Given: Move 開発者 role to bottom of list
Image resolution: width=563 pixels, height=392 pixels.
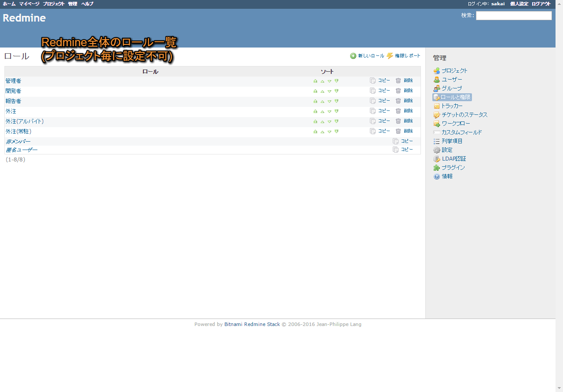Looking at the screenshot, I should tap(336, 91).
